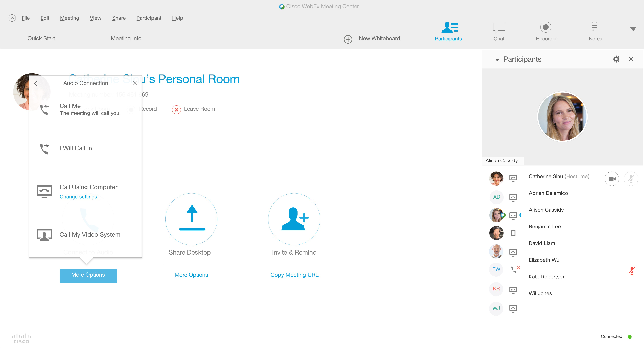
Task: Open participant panel settings gear
Action: 616,59
